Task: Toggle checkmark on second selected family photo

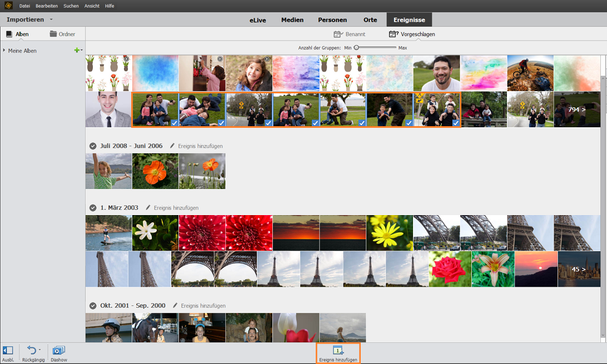Action: click(221, 123)
